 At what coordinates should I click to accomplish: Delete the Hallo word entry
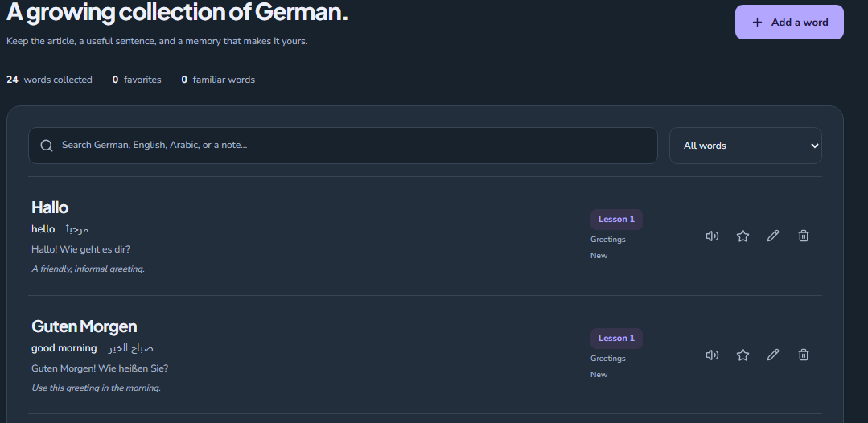pyautogui.click(x=803, y=236)
